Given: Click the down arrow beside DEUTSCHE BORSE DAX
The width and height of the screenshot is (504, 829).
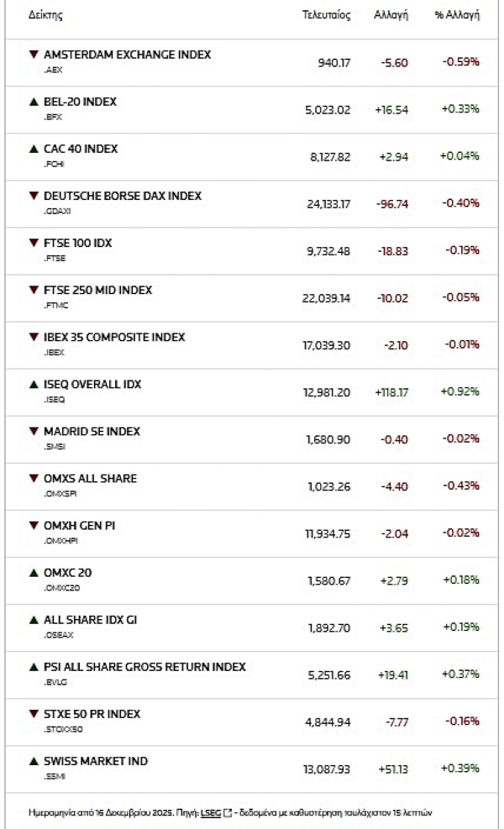Looking at the screenshot, I should click(34, 196).
